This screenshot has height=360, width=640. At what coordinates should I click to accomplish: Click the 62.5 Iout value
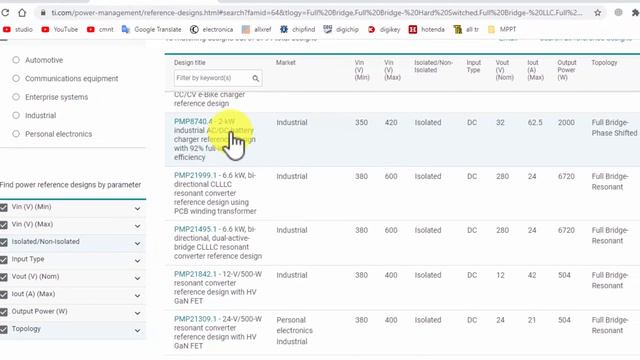pyautogui.click(x=535, y=122)
